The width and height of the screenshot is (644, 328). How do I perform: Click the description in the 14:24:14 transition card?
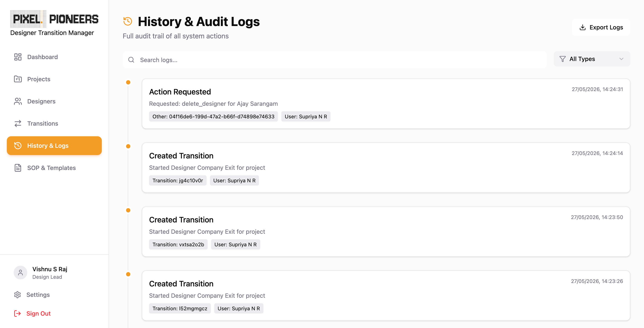(207, 168)
